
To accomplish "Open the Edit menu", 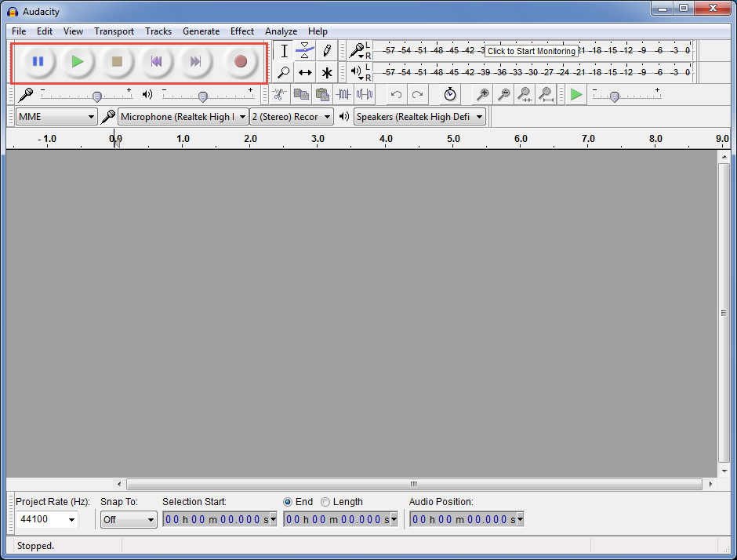I will 45,31.
